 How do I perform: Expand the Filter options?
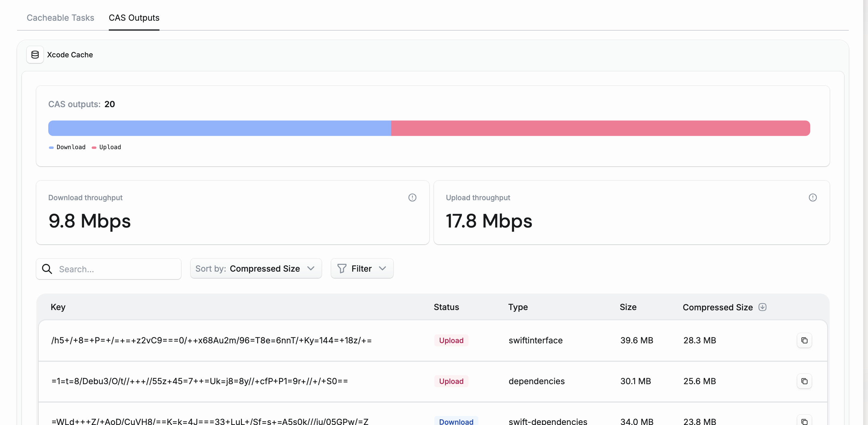(x=362, y=268)
